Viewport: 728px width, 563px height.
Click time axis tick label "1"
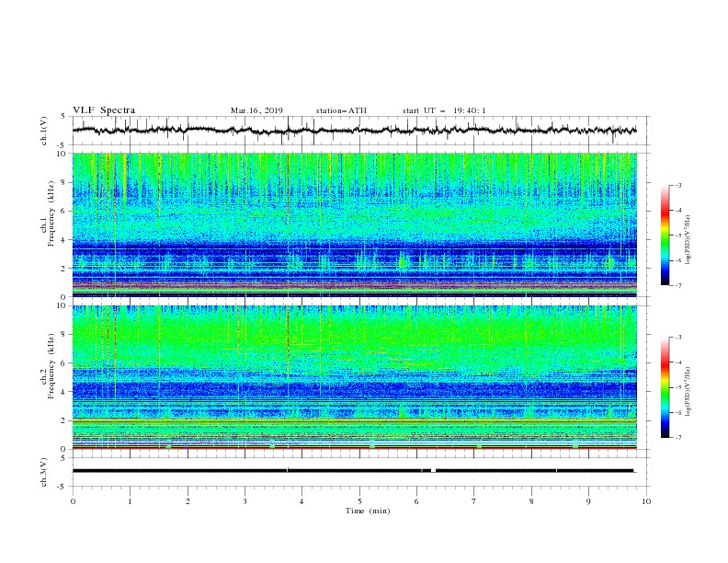pyautogui.click(x=130, y=501)
